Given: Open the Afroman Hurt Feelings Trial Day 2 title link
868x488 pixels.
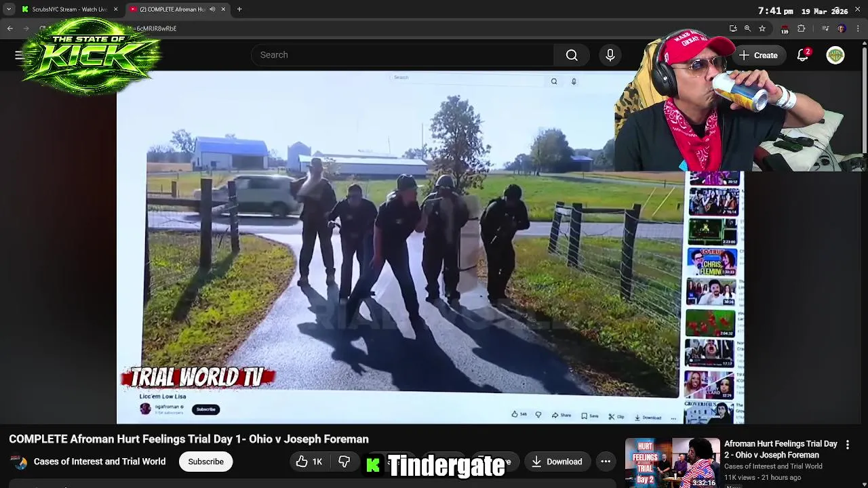Looking at the screenshot, I should pos(781,449).
